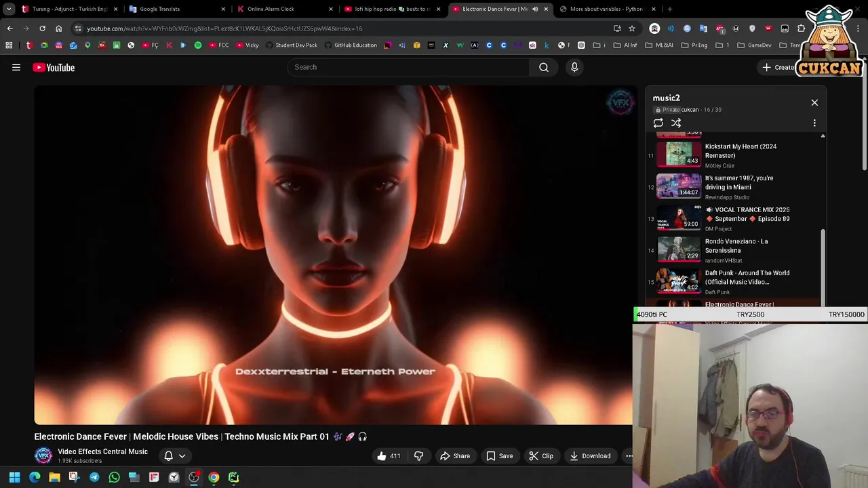Open Vicky bookmark
Screen dimensions: 868x488
(x=248, y=45)
